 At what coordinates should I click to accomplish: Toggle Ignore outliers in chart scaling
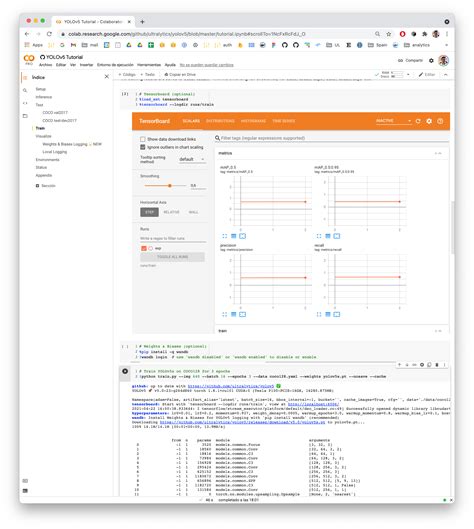pos(143,147)
